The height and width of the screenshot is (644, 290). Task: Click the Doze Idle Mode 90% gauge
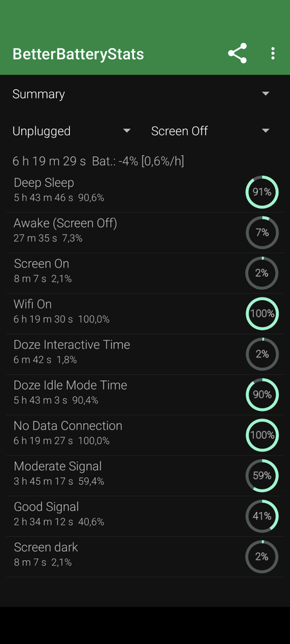coord(262,395)
